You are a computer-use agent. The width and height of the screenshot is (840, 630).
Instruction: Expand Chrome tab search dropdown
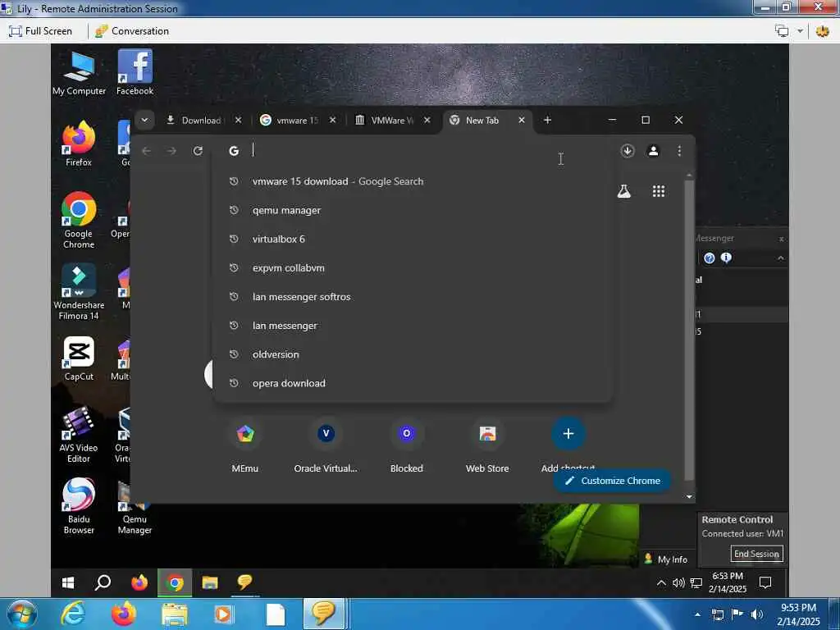(x=144, y=120)
